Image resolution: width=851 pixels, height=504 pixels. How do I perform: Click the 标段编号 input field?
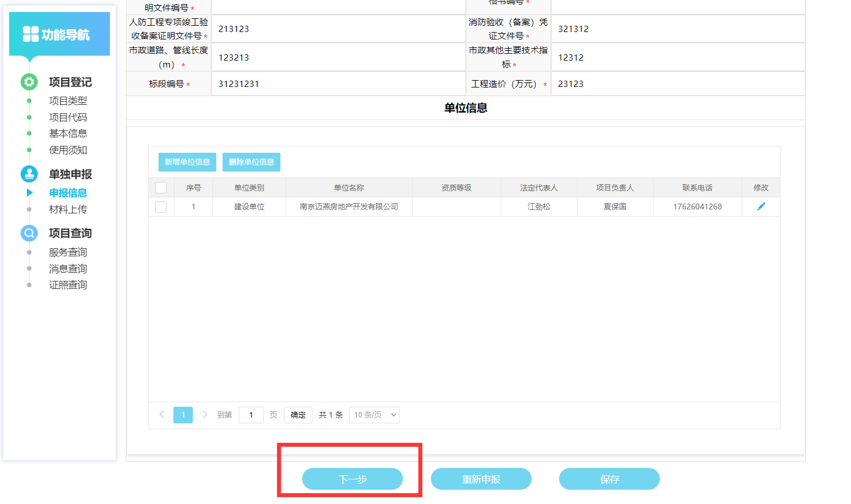(x=338, y=84)
